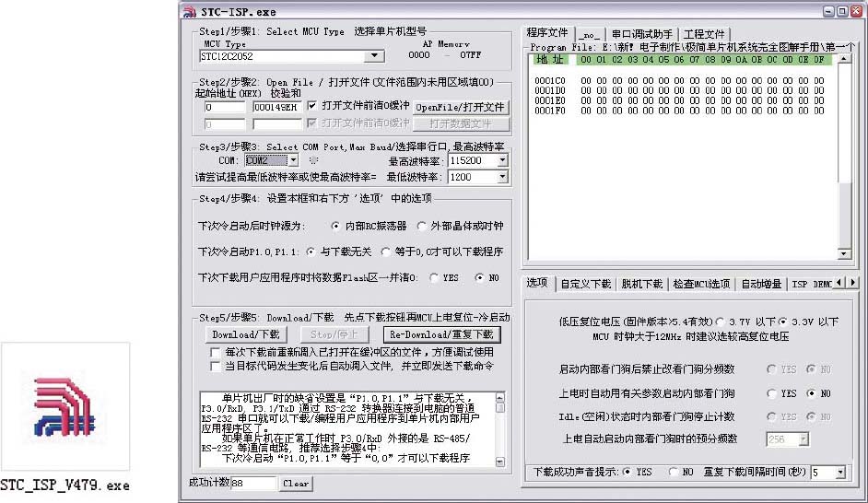Switch to 脱机下载 tab
The height and width of the screenshot is (503, 868).
coord(641,285)
